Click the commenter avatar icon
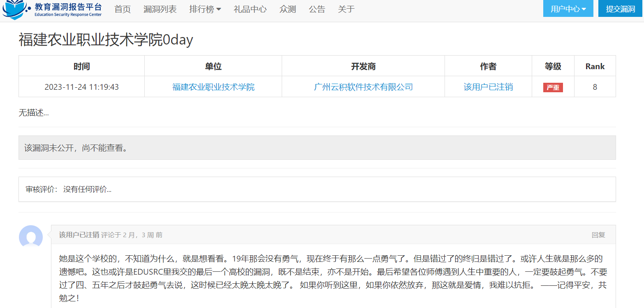Viewport: 644px width, 308px height. click(x=31, y=237)
